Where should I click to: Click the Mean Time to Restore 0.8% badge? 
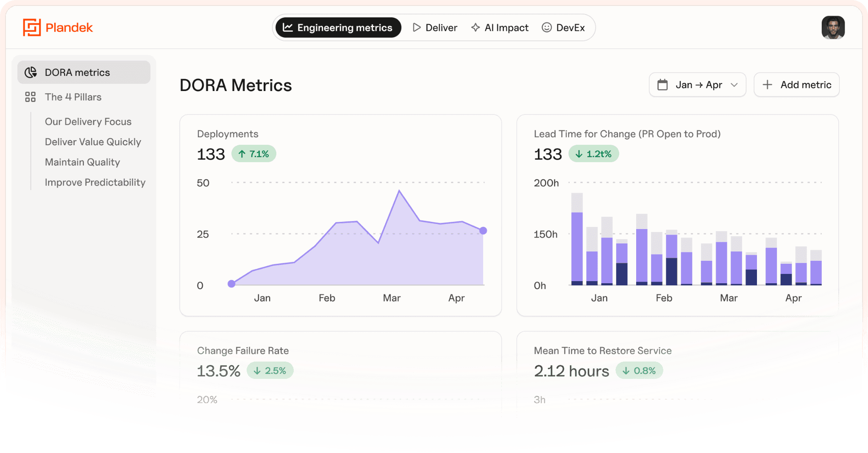click(639, 370)
